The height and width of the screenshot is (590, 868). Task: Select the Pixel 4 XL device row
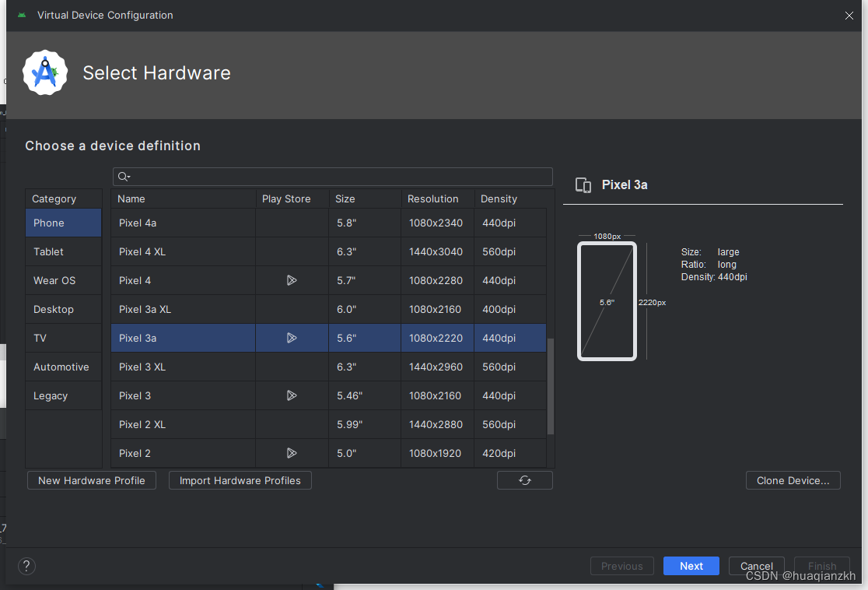(x=183, y=251)
